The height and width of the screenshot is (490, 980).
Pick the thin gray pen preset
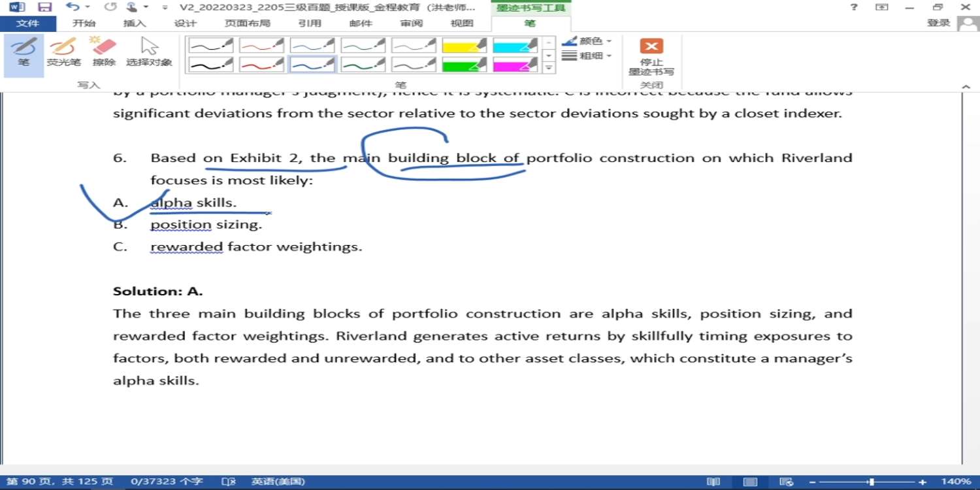pos(415,45)
